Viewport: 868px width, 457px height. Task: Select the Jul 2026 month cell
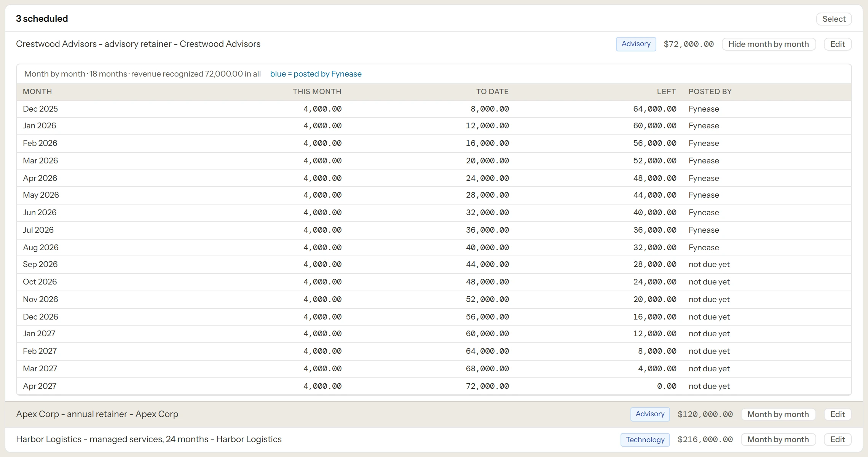pyautogui.click(x=38, y=230)
